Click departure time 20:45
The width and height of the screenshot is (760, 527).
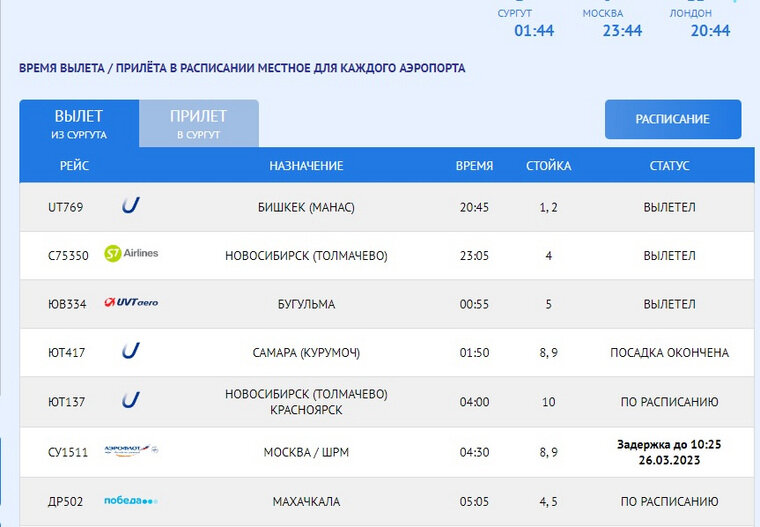(x=474, y=208)
